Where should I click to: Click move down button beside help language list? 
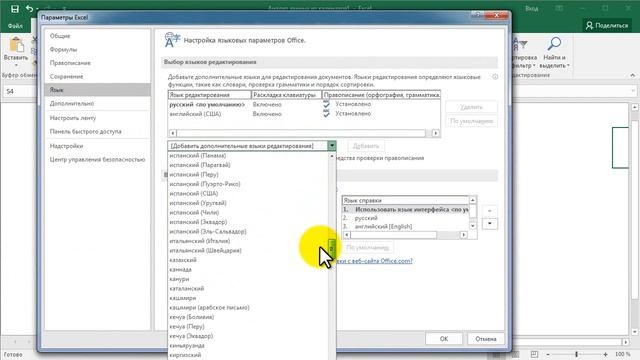pyautogui.click(x=489, y=224)
